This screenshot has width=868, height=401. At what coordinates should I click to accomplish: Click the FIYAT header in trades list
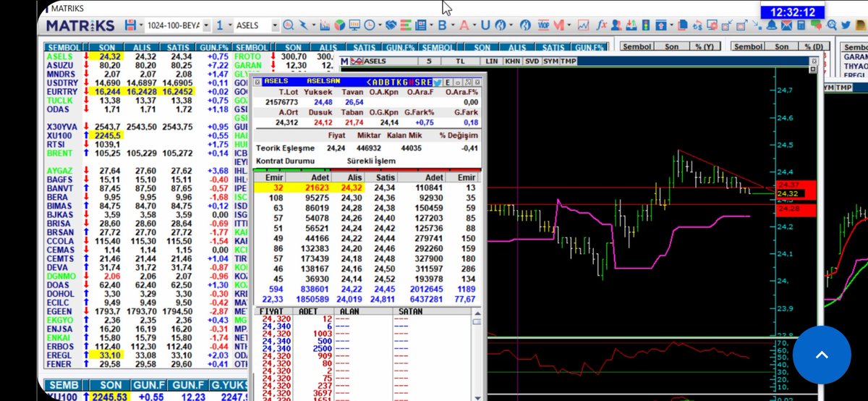pos(272,311)
